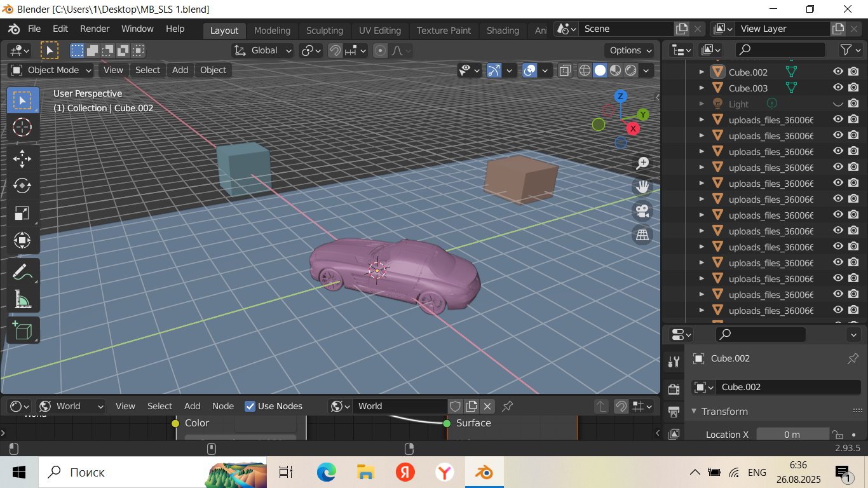Click the Options button in viewport header
868x488 pixels.
(630, 50)
